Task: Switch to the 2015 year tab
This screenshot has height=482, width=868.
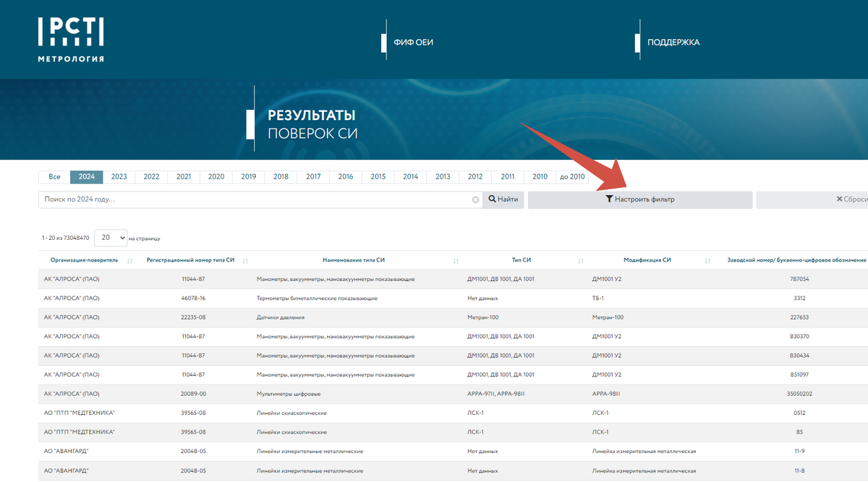Action: point(378,177)
